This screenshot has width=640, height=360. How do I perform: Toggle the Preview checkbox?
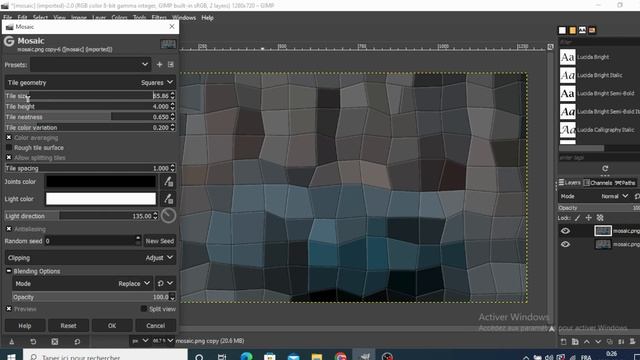[x=9, y=309]
